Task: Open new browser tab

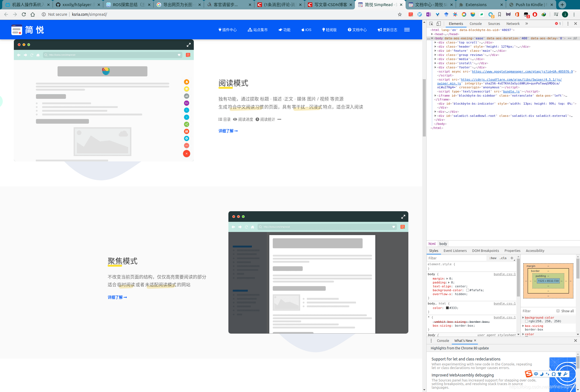Action: (x=562, y=5)
